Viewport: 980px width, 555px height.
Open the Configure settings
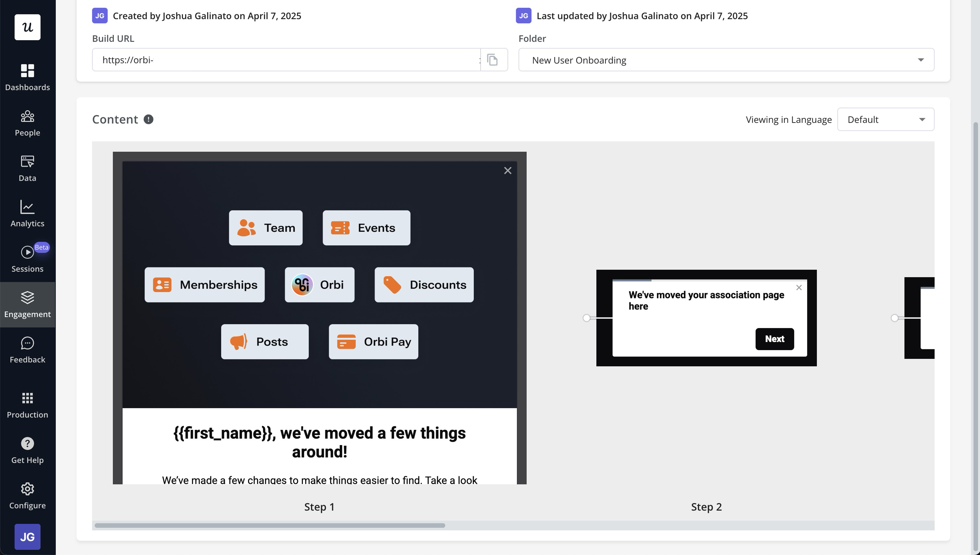pos(28,496)
